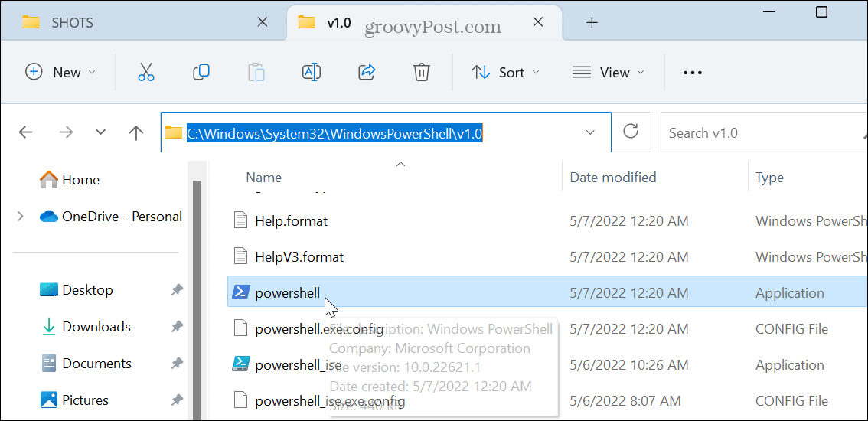Click the Cut scissors icon
The width and height of the screenshot is (868, 421).
point(146,72)
